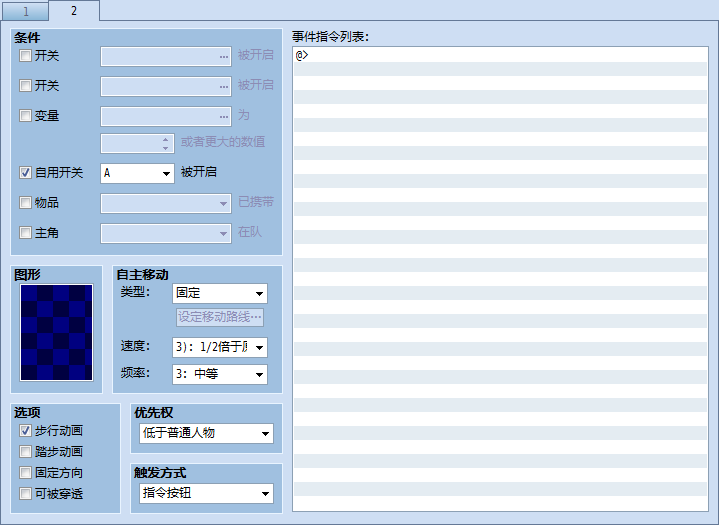Tick the 变量 condition checkbox
719x525 pixels.
pyautogui.click(x=25, y=116)
